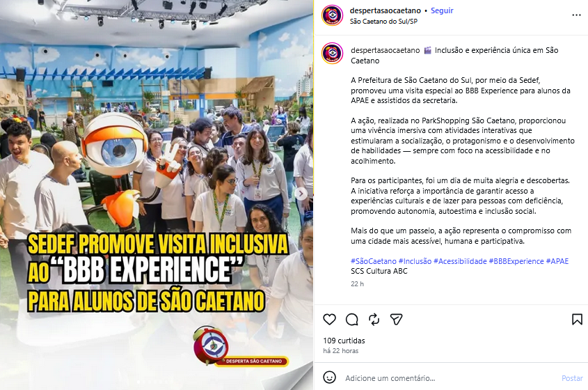Click the despertasaocaetano header profile avatar
This screenshot has width=588, height=390.
tap(332, 15)
